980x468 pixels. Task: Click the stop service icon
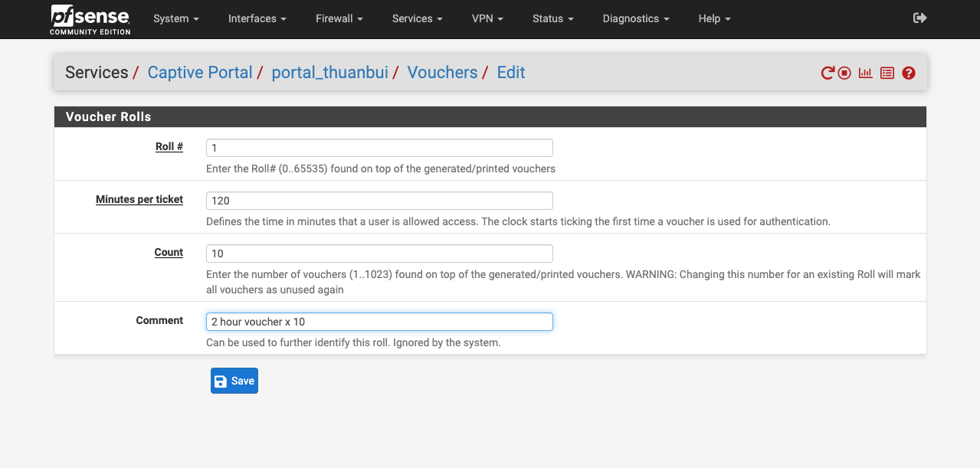(x=844, y=74)
